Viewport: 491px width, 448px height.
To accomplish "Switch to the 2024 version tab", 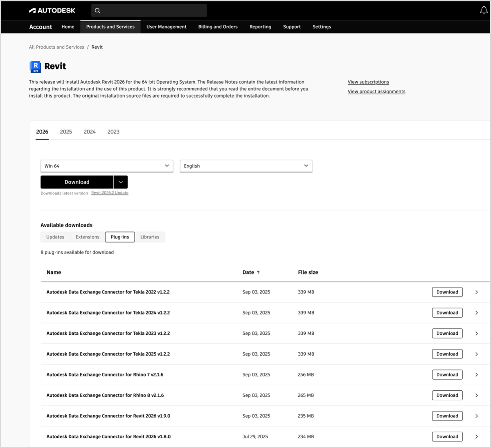I will point(90,132).
